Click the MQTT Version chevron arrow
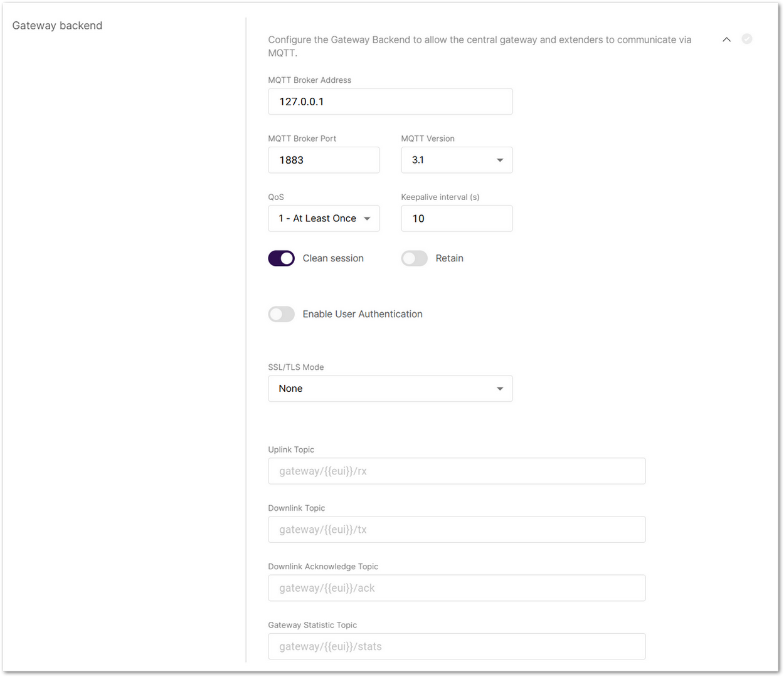784x677 pixels. [500, 160]
